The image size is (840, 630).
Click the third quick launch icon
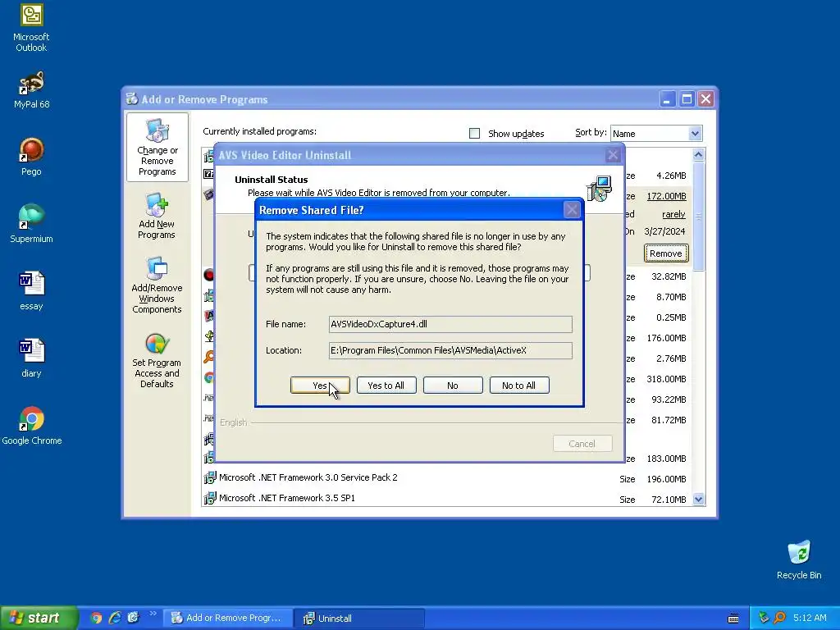click(133, 619)
